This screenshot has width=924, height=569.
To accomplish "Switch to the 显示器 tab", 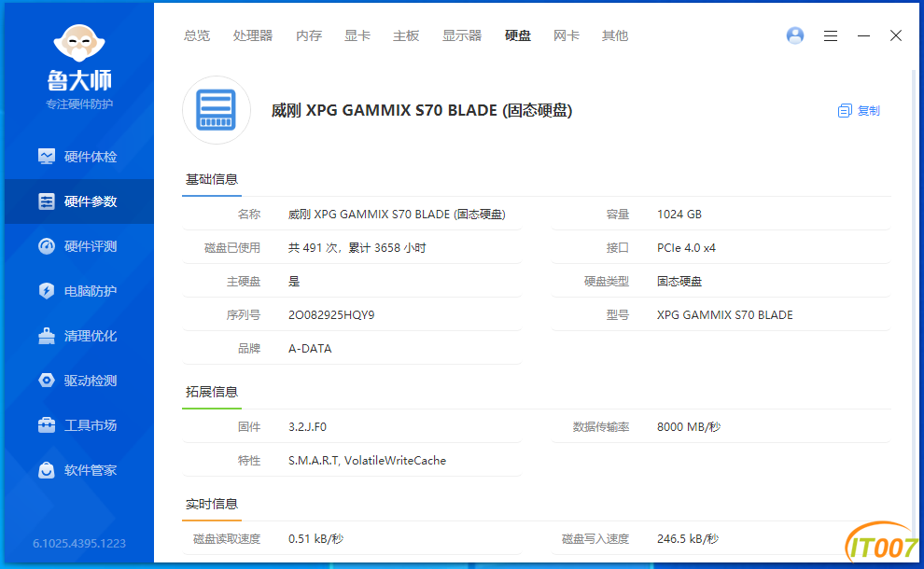I will point(462,36).
